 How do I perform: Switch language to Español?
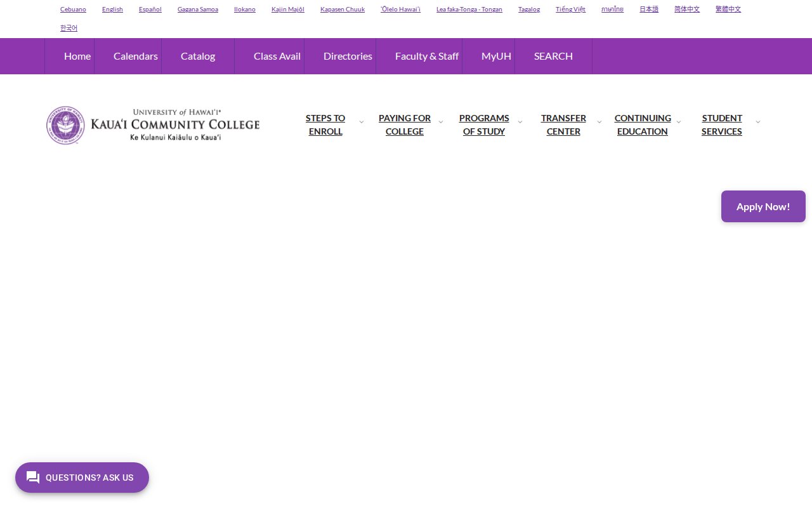[150, 10]
